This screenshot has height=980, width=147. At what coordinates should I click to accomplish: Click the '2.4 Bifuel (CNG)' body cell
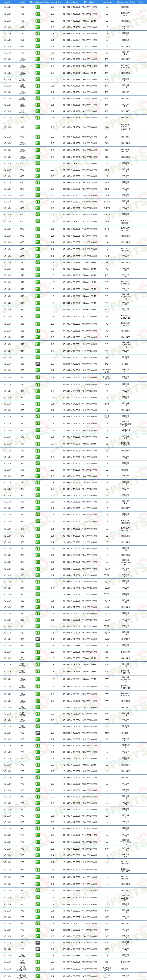107,377
